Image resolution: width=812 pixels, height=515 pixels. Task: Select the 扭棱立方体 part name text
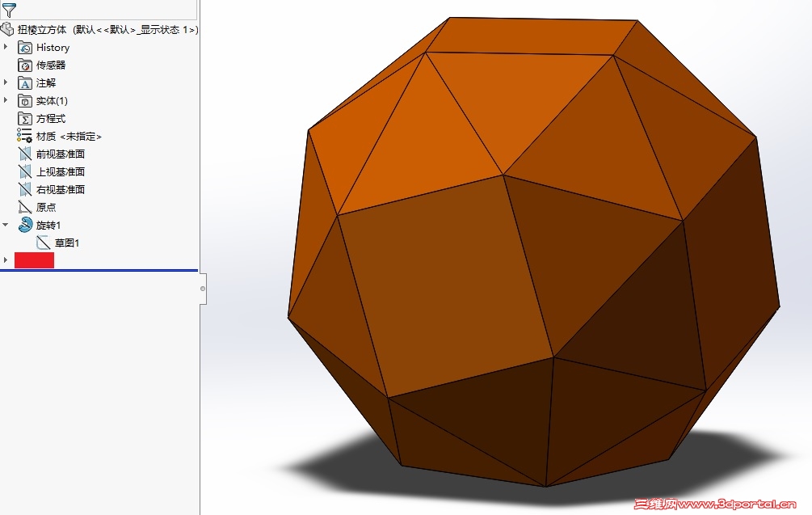(x=42, y=30)
